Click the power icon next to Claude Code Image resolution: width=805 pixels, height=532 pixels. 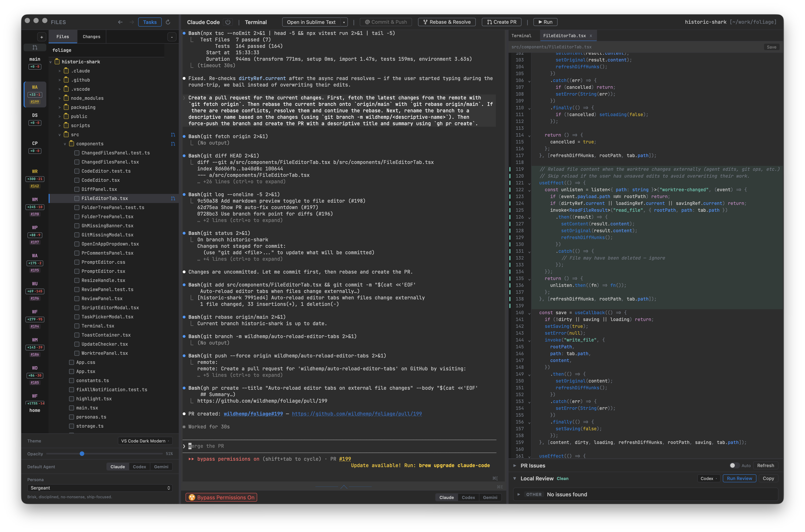(228, 22)
